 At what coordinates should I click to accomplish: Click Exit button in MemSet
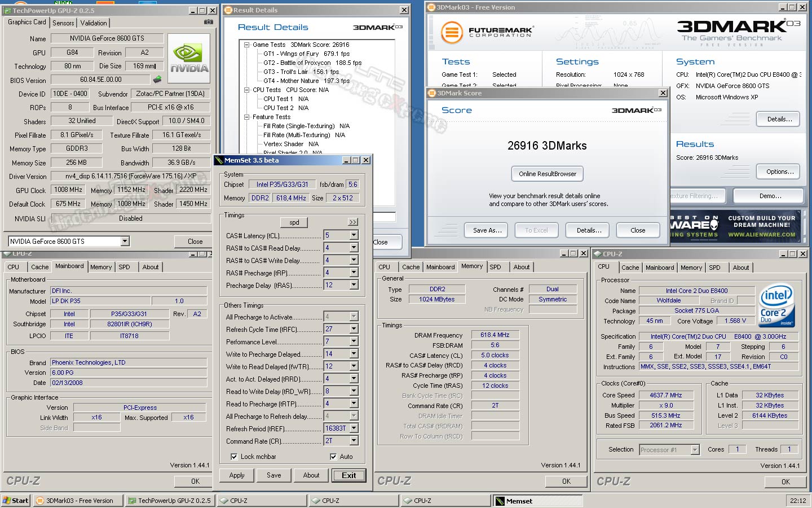349,475
